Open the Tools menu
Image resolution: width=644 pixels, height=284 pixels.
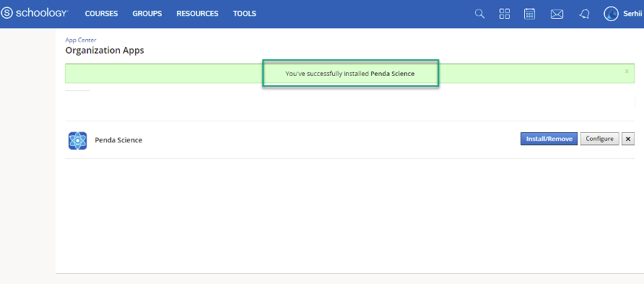pyautogui.click(x=245, y=14)
